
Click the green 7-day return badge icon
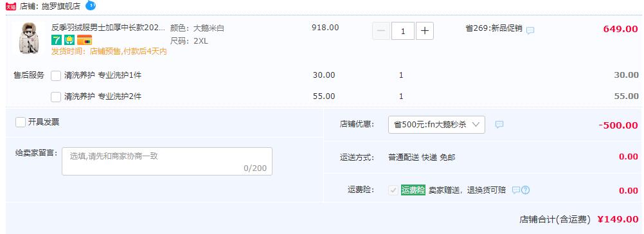click(x=57, y=40)
